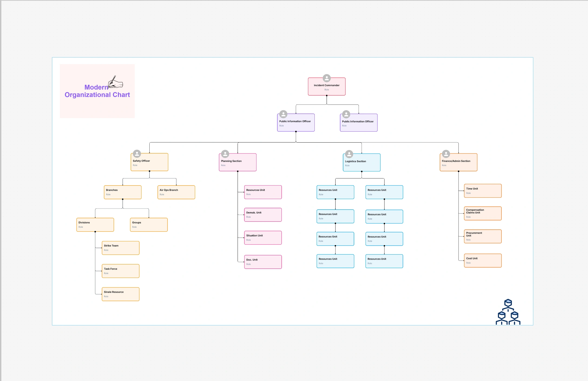The height and width of the screenshot is (381, 588).
Task: Click the Air Ops Branch box
Action: (176, 192)
